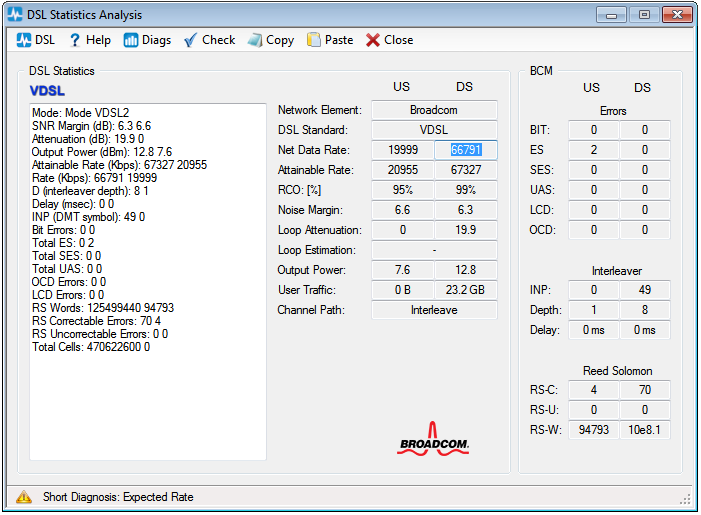Maximize the DSL Statistics Analysis window
Screen dimensions: 701x515
pyautogui.click(x=644, y=15)
